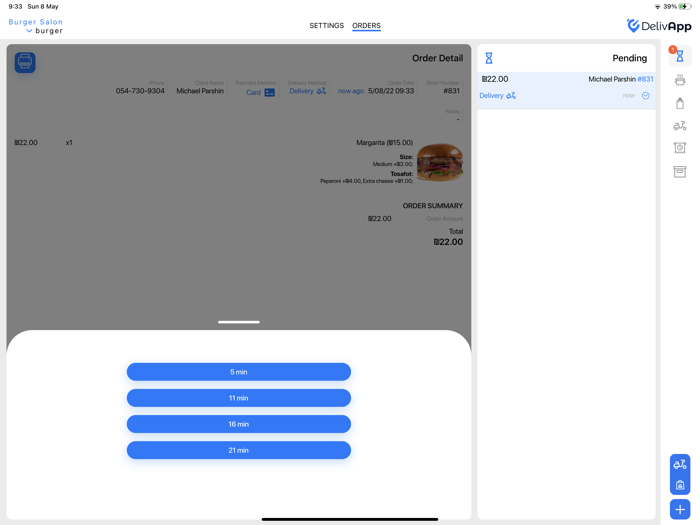Click the Pending panel heading
Viewport: 700px width, 525px height.
coord(629,58)
